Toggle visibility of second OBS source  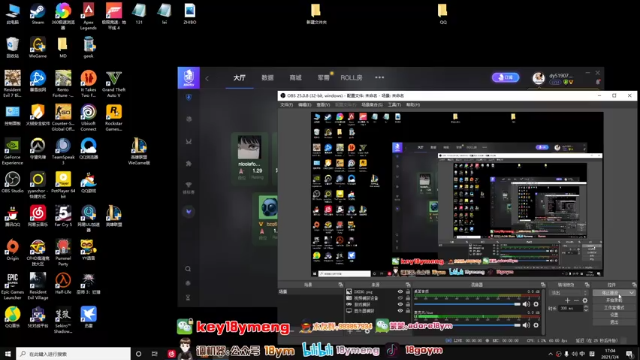point(400,298)
